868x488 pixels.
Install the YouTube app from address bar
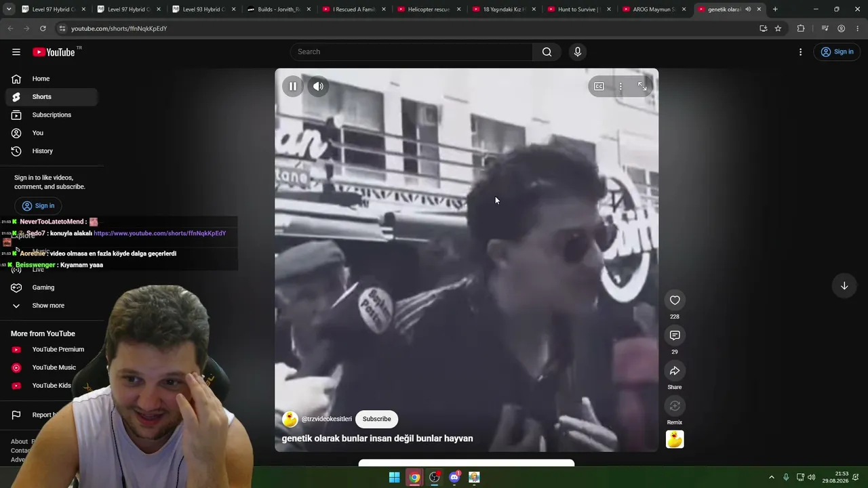click(x=764, y=28)
